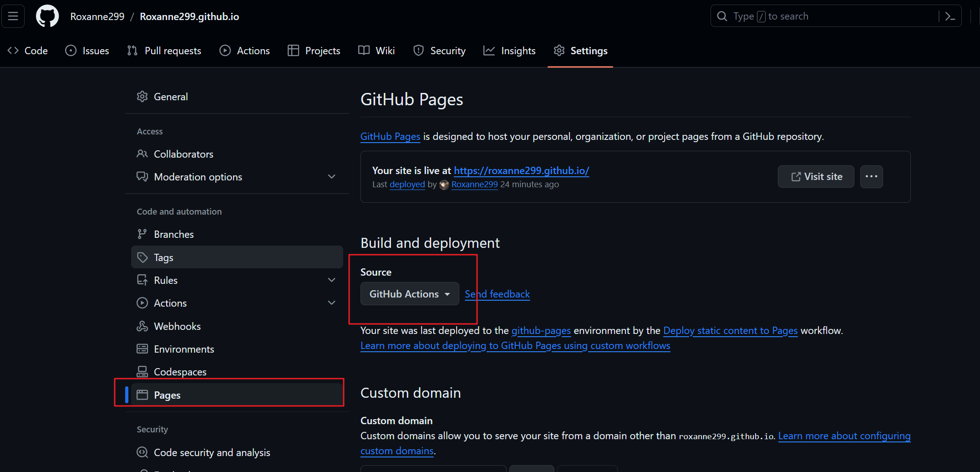The height and width of the screenshot is (472, 980).
Task: Click the Projects table icon
Action: pos(293,51)
